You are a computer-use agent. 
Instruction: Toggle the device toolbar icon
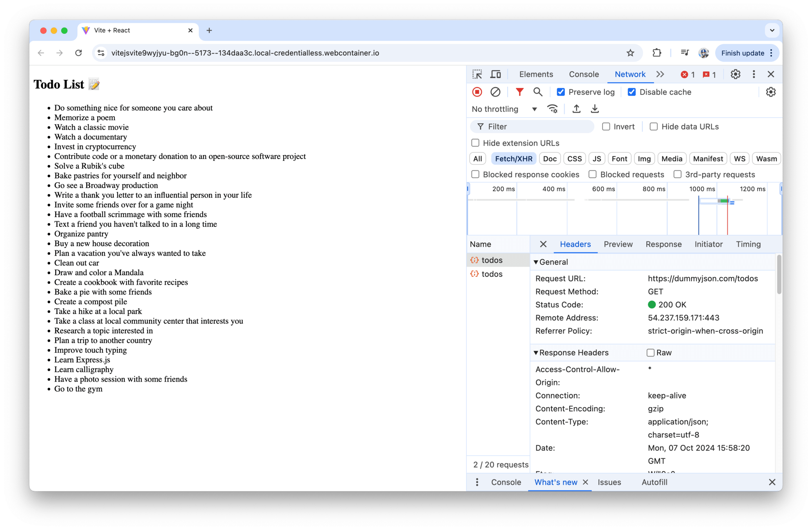coord(495,74)
